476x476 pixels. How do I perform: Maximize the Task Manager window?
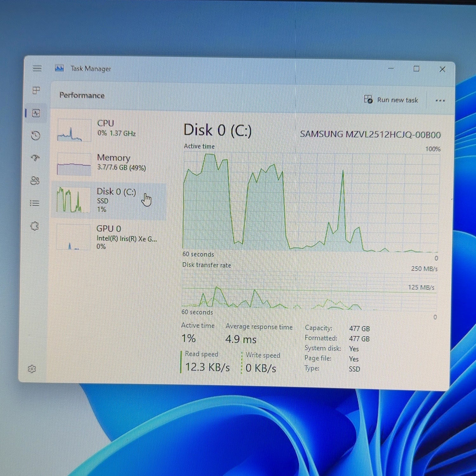416,69
